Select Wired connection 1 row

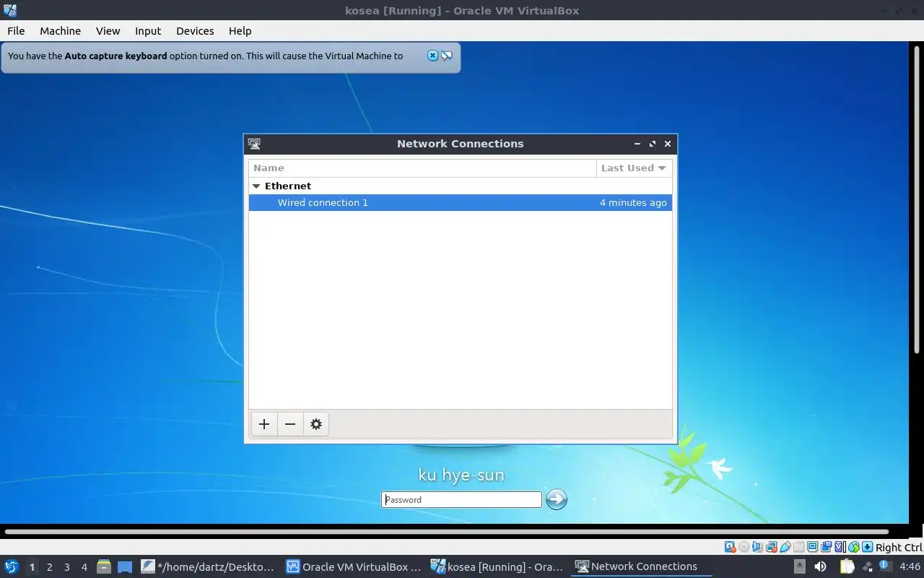[461, 203]
